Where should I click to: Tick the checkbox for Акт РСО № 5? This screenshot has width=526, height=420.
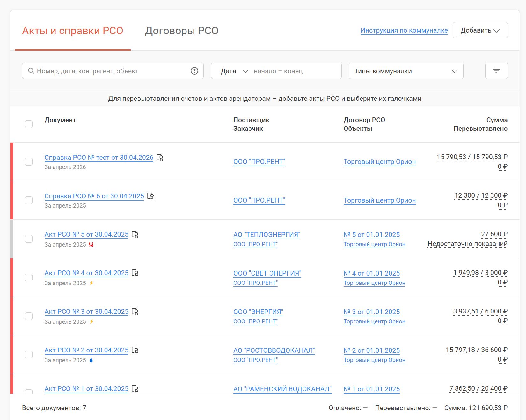[x=29, y=239]
